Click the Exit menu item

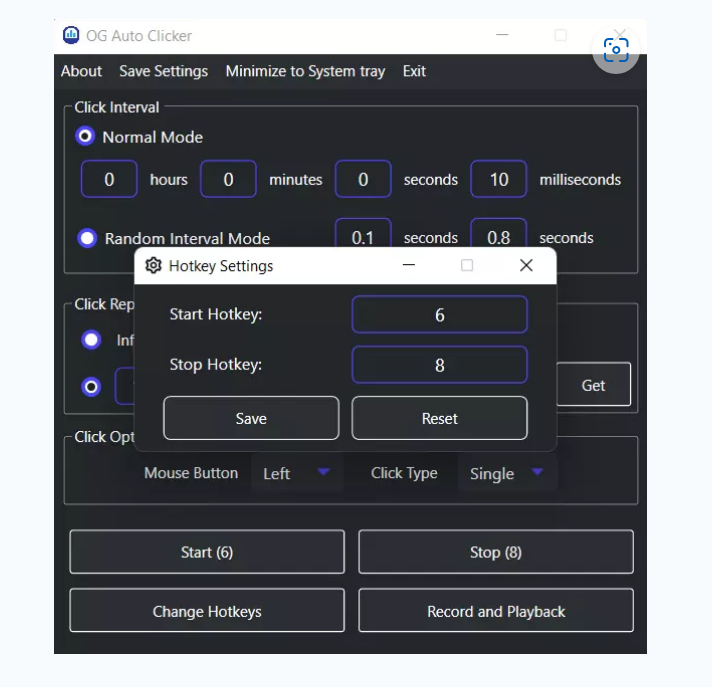coord(414,71)
